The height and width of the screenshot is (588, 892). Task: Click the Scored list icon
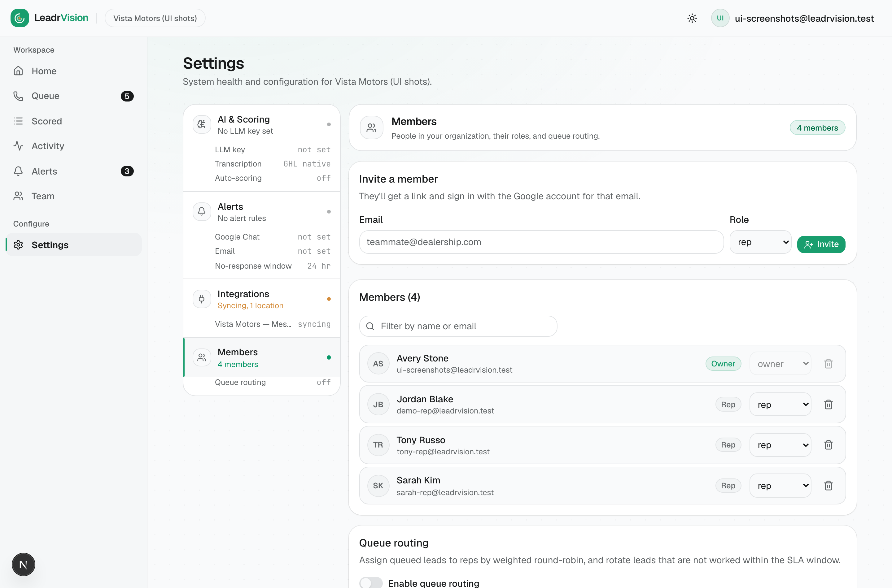(x=18, y=121)
